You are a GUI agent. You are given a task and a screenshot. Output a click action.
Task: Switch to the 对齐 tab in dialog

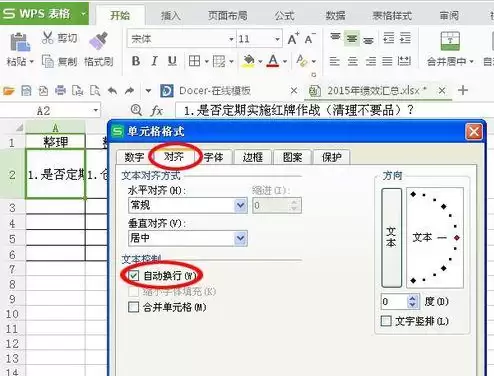[x=174, y=157]
